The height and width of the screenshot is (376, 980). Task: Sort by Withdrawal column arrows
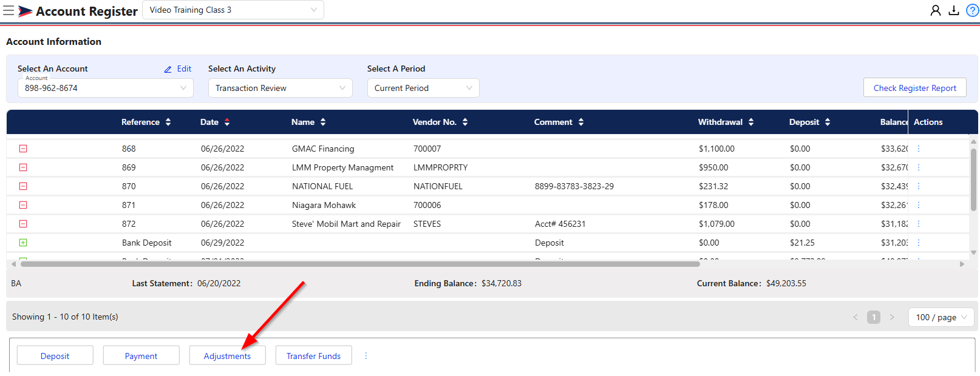click(x=751, y=122)
